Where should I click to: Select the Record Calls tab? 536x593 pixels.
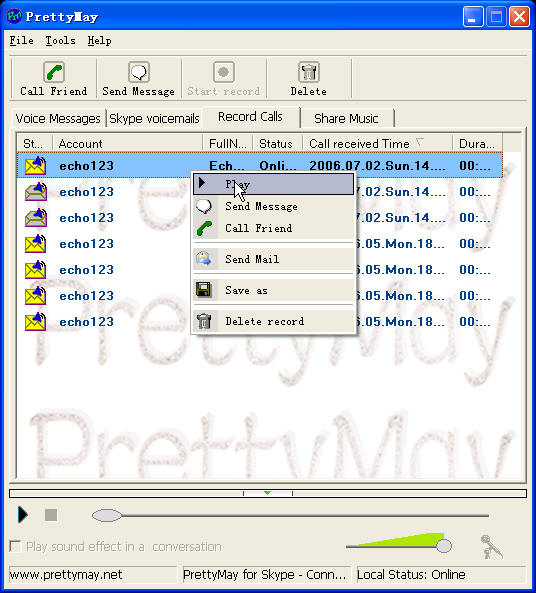(251, 117)
